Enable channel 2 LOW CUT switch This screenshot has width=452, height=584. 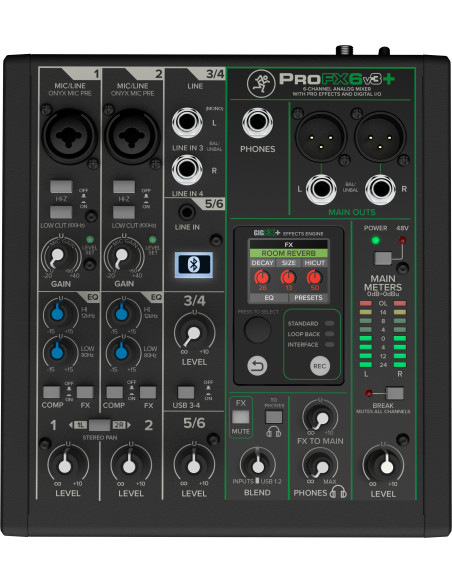tap(124, 212)
